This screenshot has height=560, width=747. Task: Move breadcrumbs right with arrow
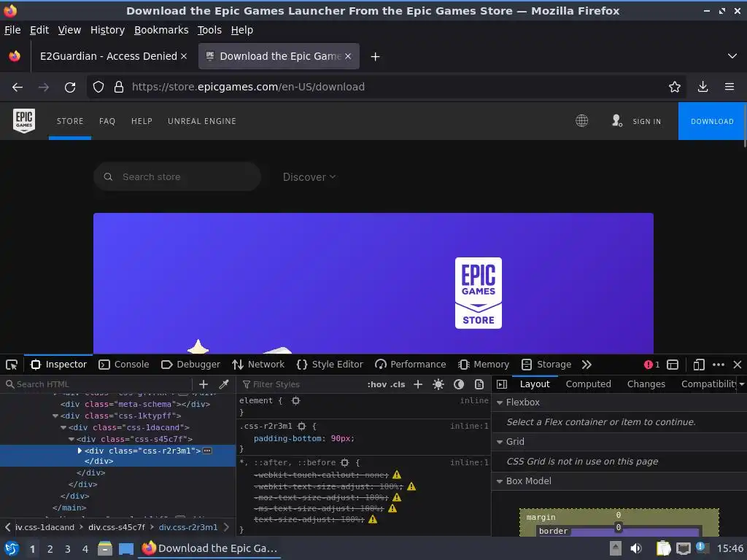tap(227, 527)
